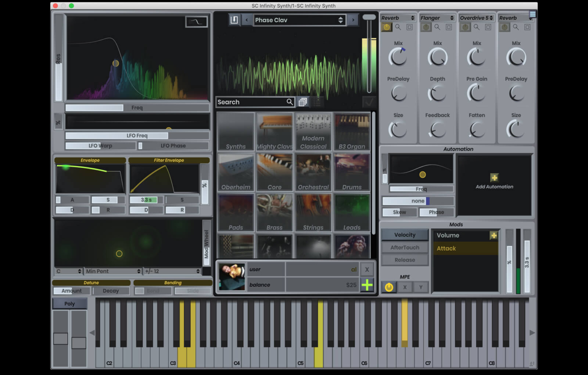Select the AfterTouch mod source
588x375 pixels.
[x=405, y=248]
